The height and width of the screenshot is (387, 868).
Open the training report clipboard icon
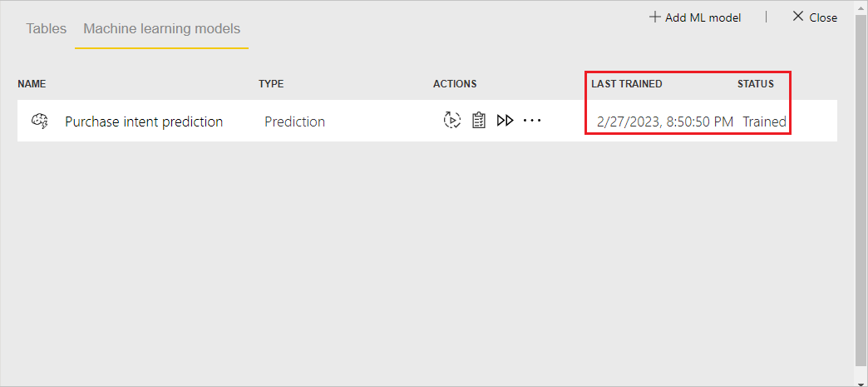point(479,121)
